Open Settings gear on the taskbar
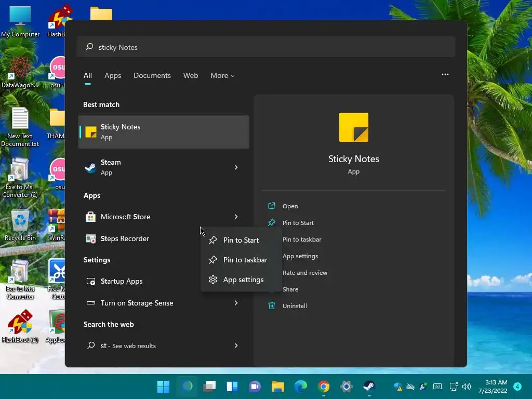The width and height of the screenshot is (532, 399). [347, 387]
